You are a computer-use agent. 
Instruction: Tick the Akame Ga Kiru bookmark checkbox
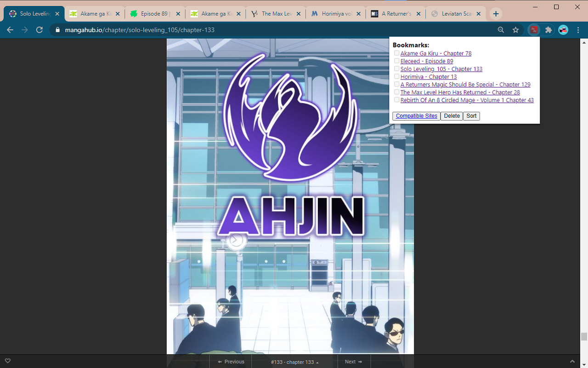pyautogui.click(x=397, y=53)
